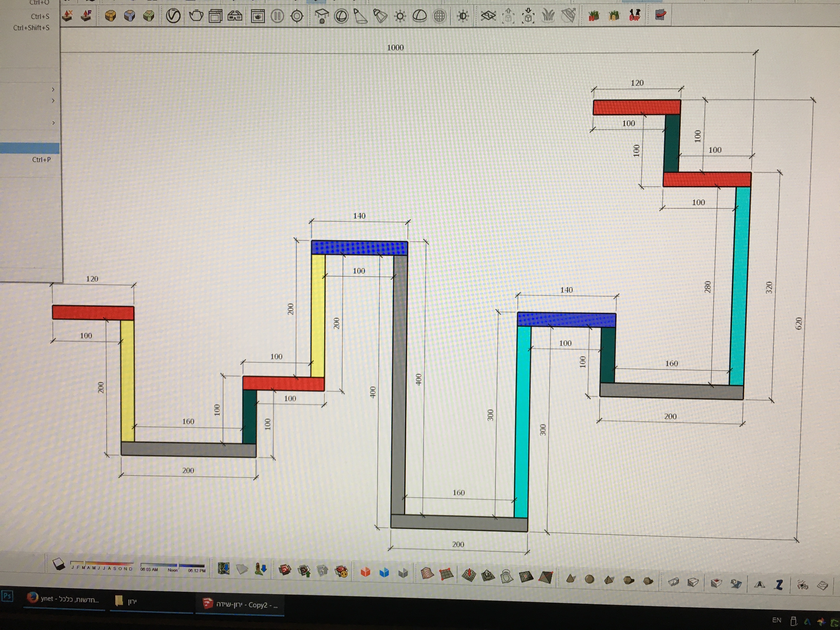This screenshot has height=630, width=840.
Task: Toggle the 3D glasses stereo icon
Action: click(x=235, y=16)
